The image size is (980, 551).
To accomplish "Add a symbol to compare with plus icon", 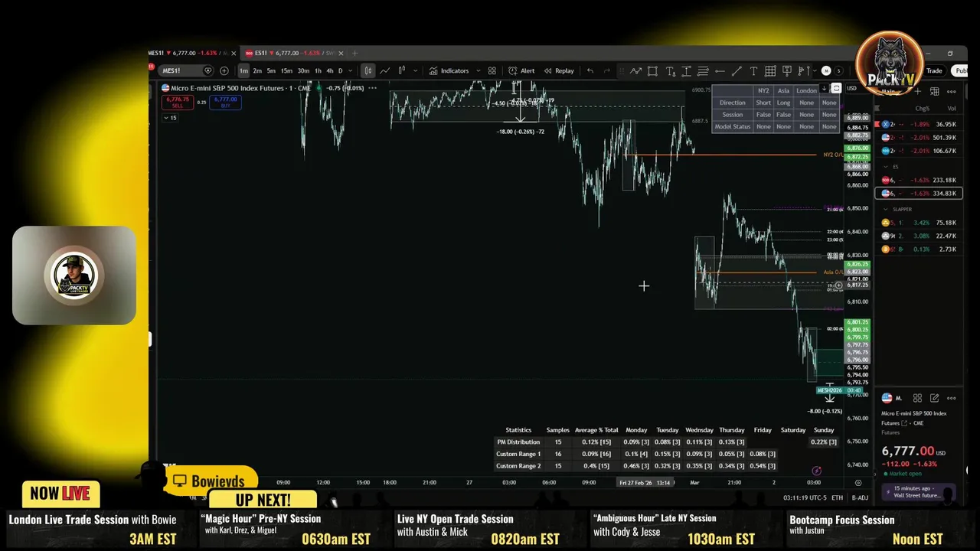I will (224, 70).
